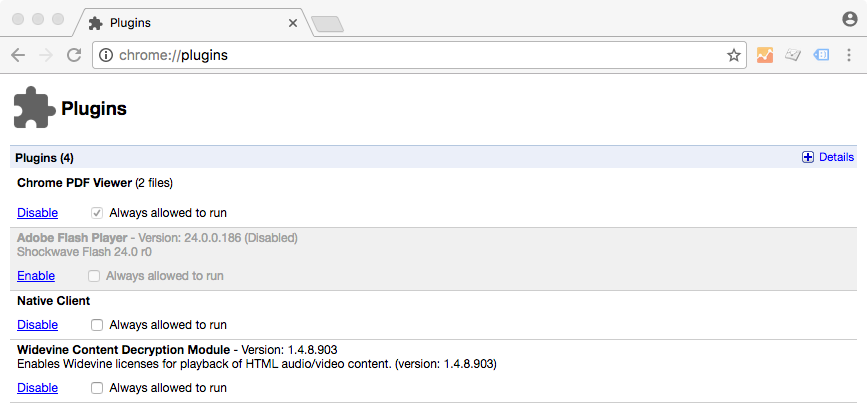Click the chrome://plugins address bar
The image size is (867, 415).
click(400, 56)
